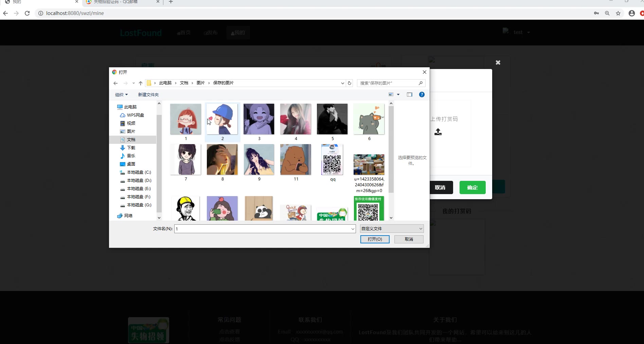
Task: Open a new browser tab
Action: (x=171, y=2)
